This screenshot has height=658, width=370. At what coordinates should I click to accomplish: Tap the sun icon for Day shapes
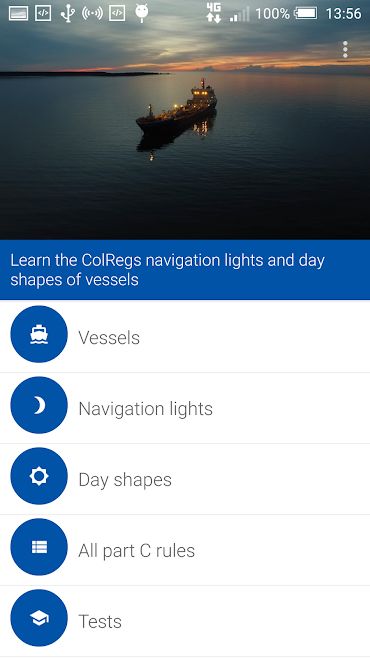click(x=39, y=476)
